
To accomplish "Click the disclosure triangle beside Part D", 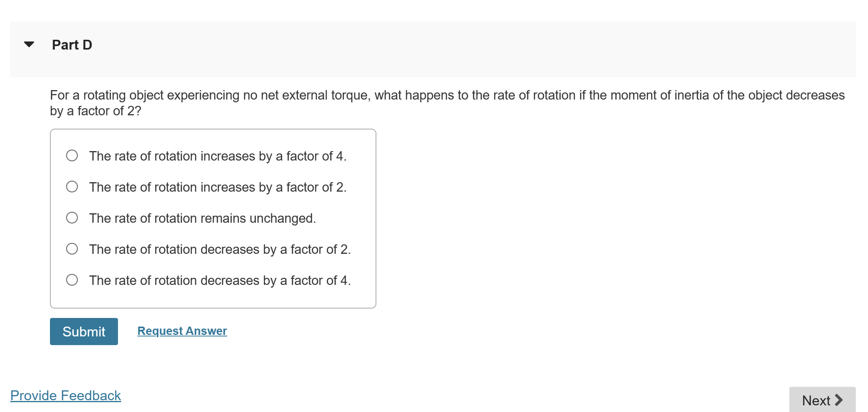I will tap(29, 44).
